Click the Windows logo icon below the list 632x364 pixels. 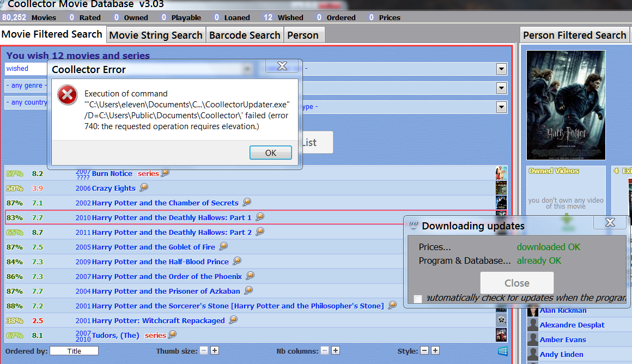pyautogui.click(x=503, y=351)
